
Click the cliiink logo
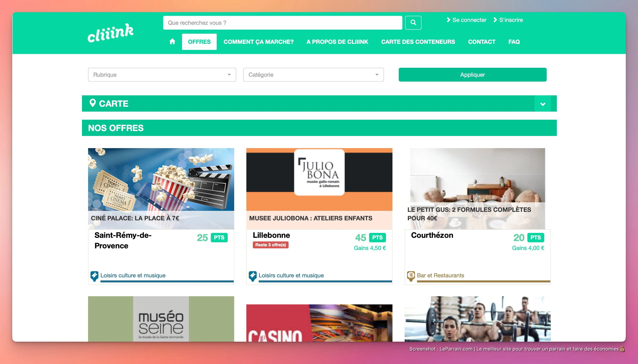pyautogui.click(x=111, y=33)
